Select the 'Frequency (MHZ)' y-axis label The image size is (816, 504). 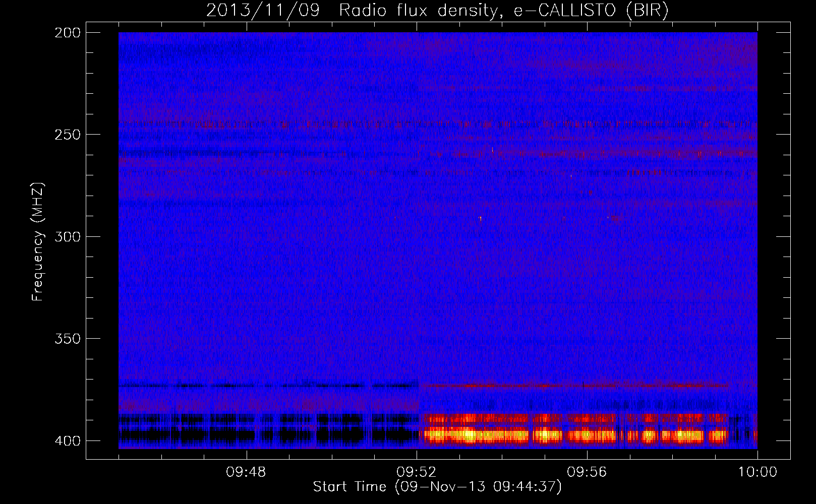[x=38, y=241]
